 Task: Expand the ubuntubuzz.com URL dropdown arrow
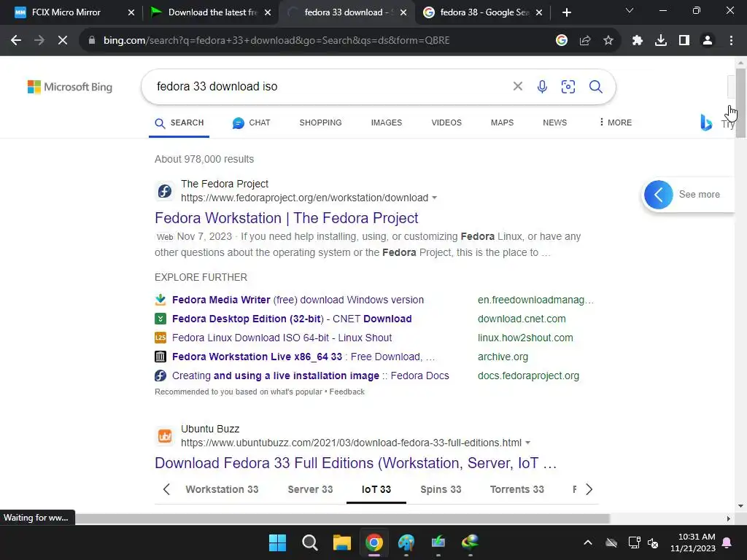click(528, 443)
